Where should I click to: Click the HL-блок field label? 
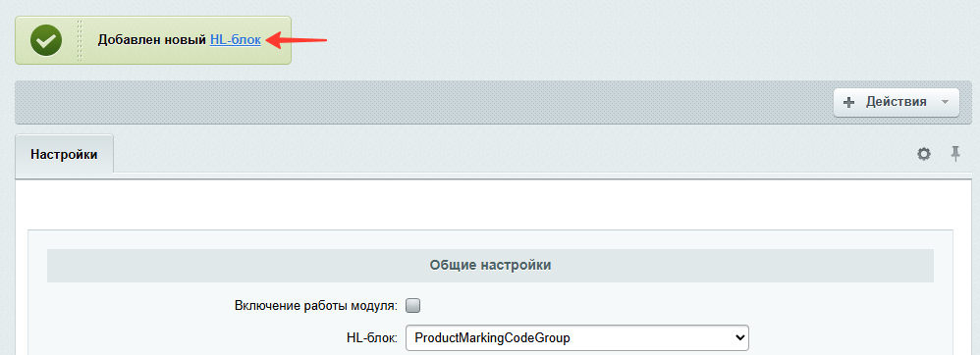click(372, 337)
